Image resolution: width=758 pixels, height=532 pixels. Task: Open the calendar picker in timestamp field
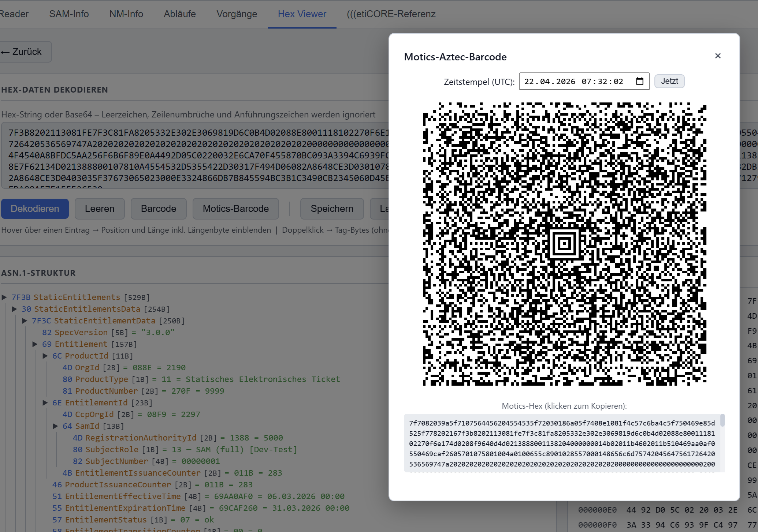tap(640, 81)
